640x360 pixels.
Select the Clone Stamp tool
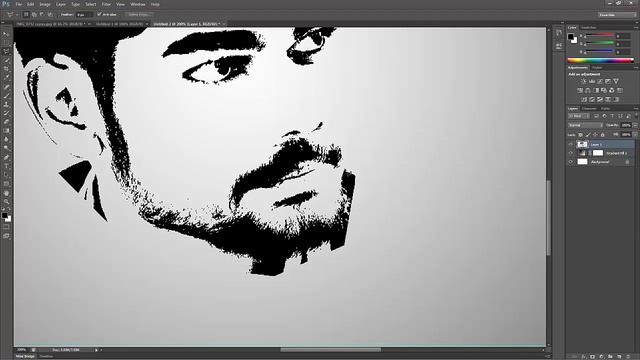click(6, 104)
